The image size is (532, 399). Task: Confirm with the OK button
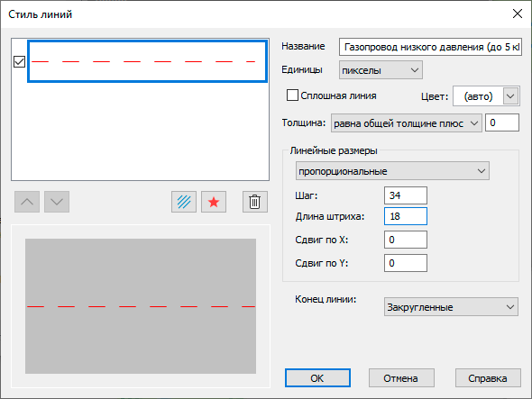click(x=317, y=378)
